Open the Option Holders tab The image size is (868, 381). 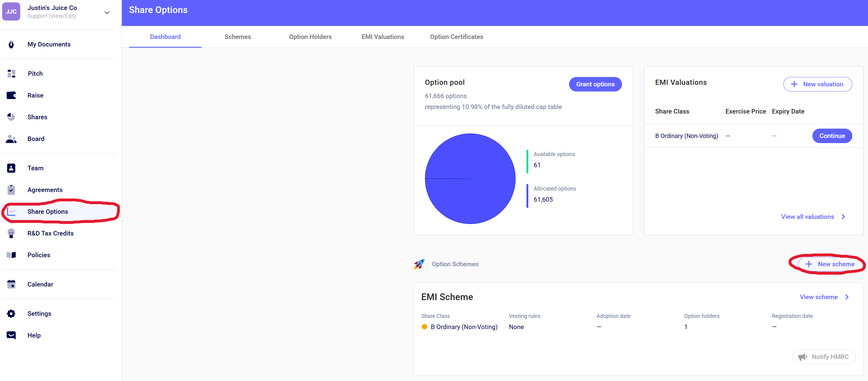[x=310, y=37]
